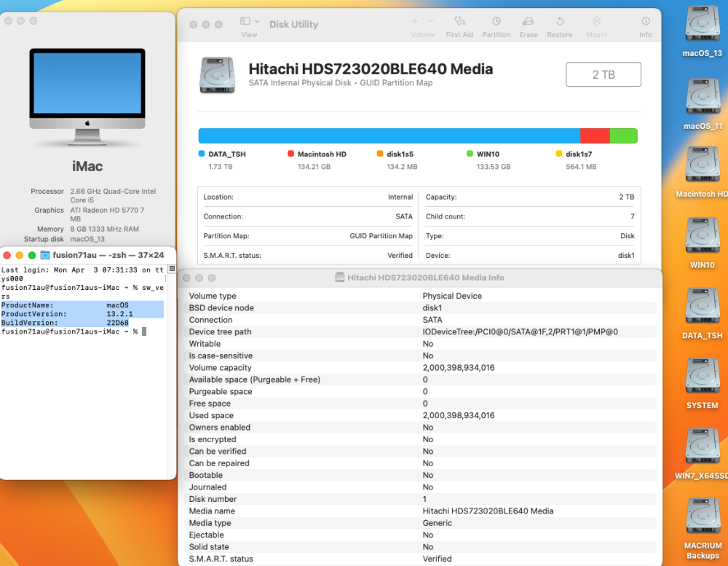Select the WIN7_X64SSD desktop drive icon
Viewport: 728px width, 566px height.
tap(703, 447)
